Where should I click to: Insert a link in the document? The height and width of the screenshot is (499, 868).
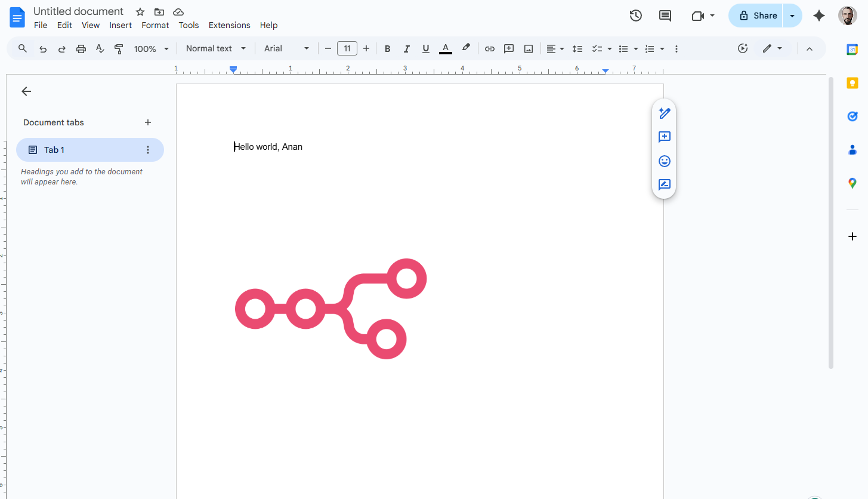click(x=489, y=48)
